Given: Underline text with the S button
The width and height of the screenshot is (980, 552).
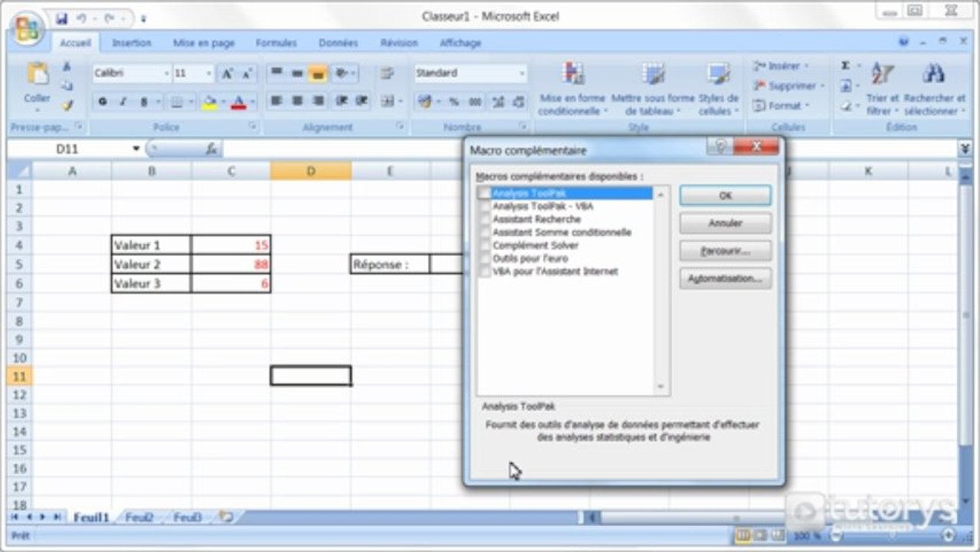Looking at the screenshot, I should pos(143,101).
